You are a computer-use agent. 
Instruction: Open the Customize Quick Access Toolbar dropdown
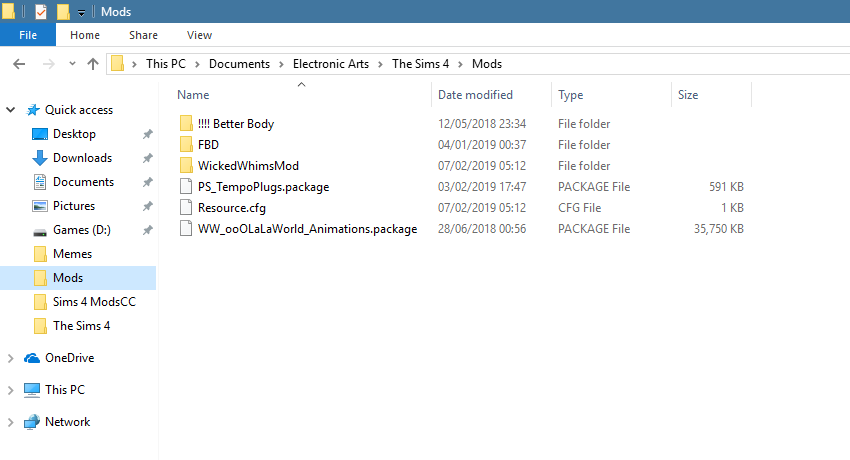click(81, 12)
